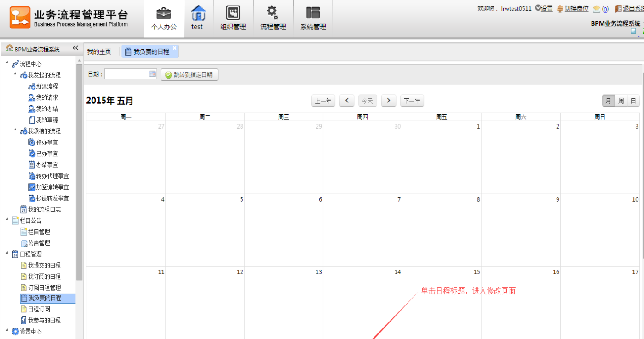Screen dimensions: 644x339
Task: Click 跳转到指定日期 button
Action: click(x=189, y=75)
